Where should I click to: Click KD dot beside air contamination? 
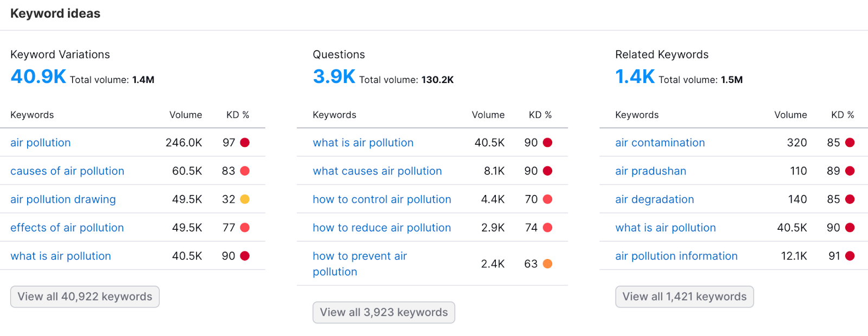point(850,143)
